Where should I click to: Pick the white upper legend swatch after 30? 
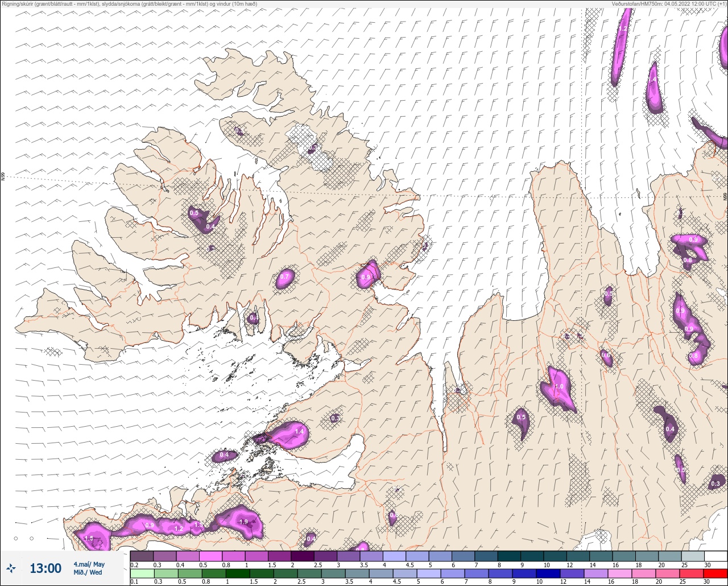tap(716, 556)
